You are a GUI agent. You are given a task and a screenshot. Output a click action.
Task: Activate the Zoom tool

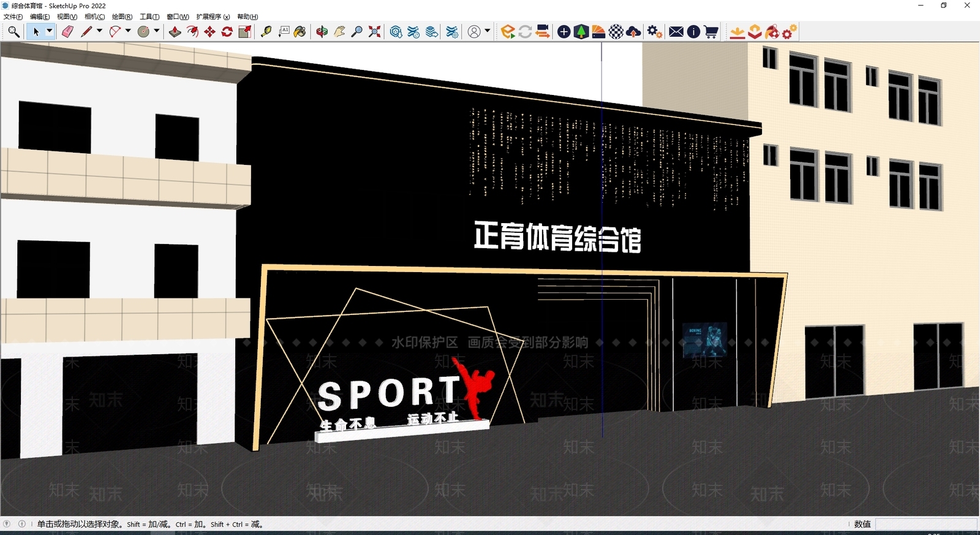tap(357, 31)
